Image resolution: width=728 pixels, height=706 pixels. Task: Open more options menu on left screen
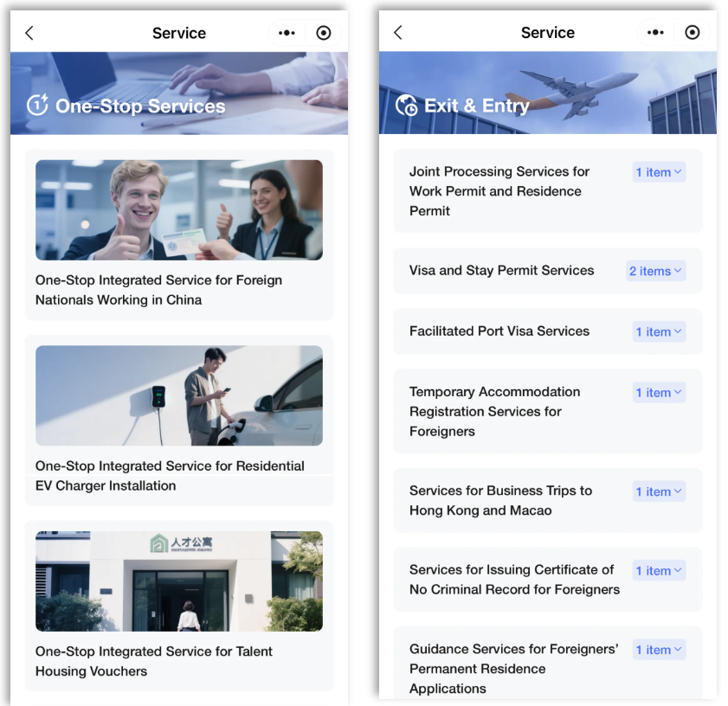[287, 33]
